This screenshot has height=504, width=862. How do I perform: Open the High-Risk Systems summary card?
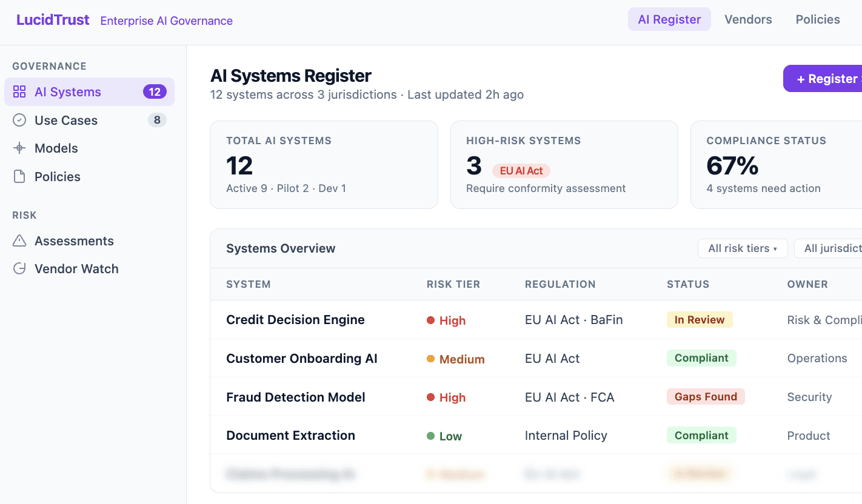tap(564, 165)
